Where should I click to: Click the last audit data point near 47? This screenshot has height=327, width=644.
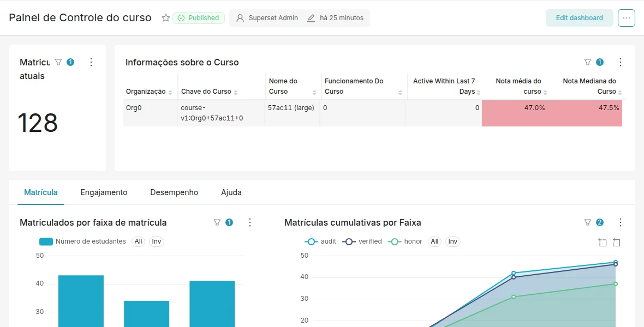pos(616,262)
